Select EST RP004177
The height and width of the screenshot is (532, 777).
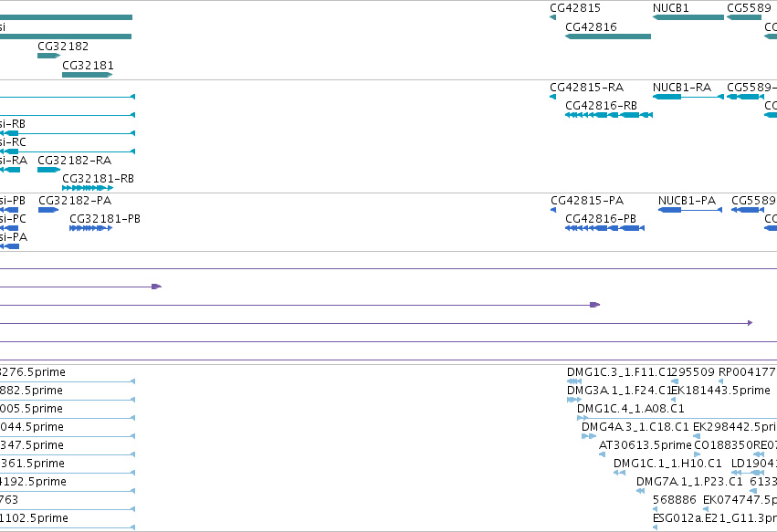pyautogui.click(x=747, y=372)
